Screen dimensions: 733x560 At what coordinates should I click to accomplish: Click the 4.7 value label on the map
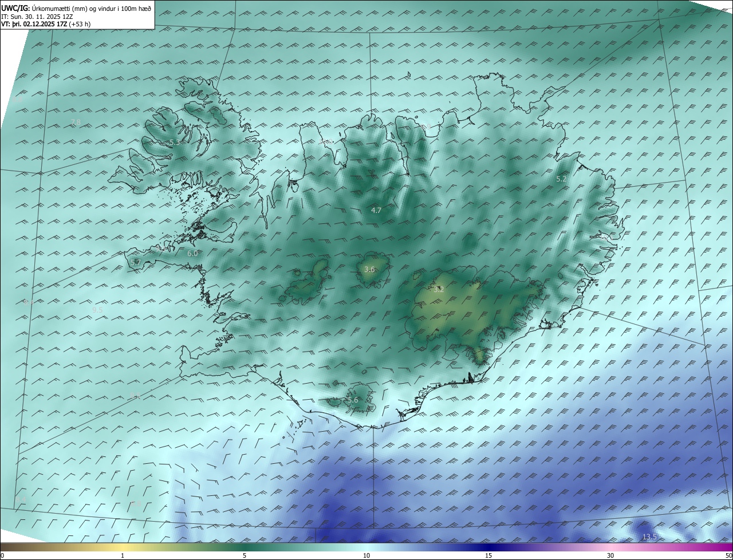[376, 211]
